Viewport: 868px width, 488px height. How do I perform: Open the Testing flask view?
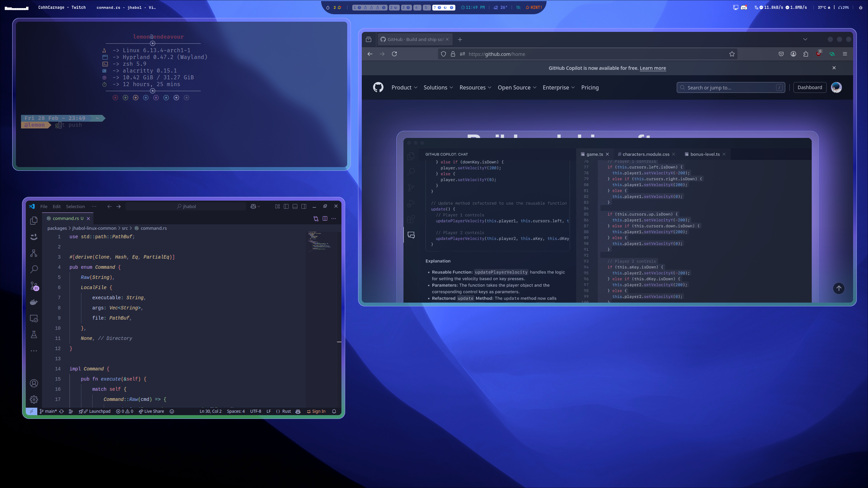(x=34, y=334)
